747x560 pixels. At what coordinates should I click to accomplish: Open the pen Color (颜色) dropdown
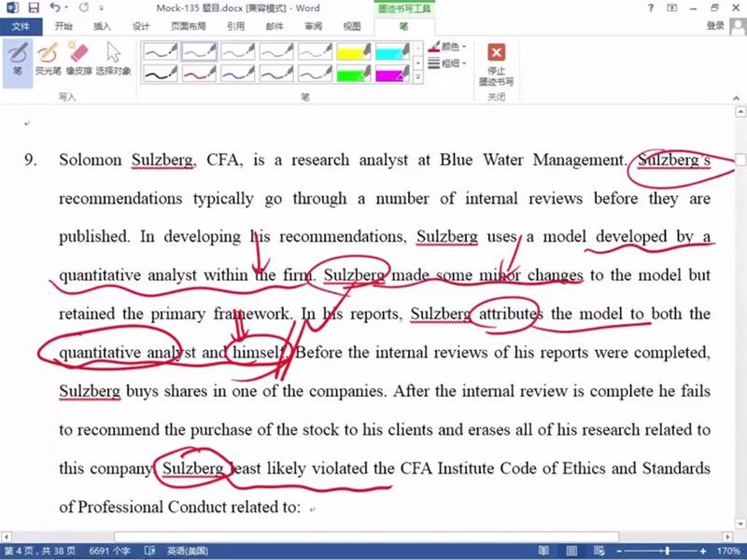click(449, 46)
